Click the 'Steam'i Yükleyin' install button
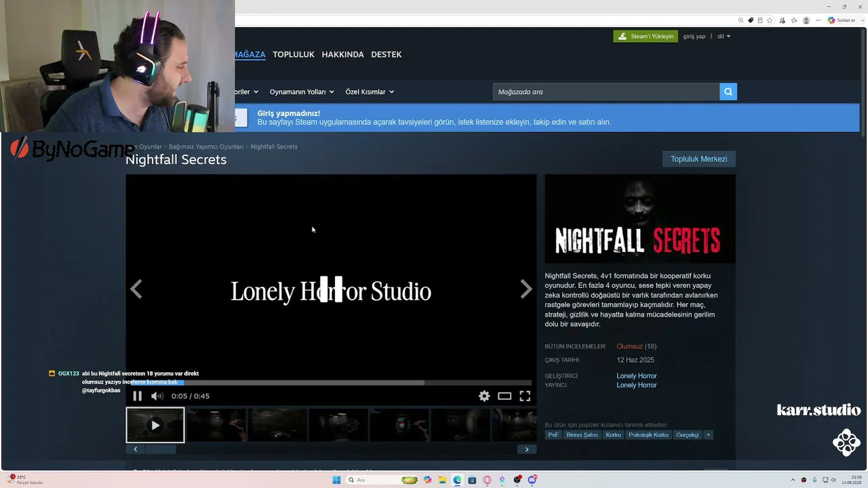The width and height of the screenshot is (868, 488). [646, 36]
